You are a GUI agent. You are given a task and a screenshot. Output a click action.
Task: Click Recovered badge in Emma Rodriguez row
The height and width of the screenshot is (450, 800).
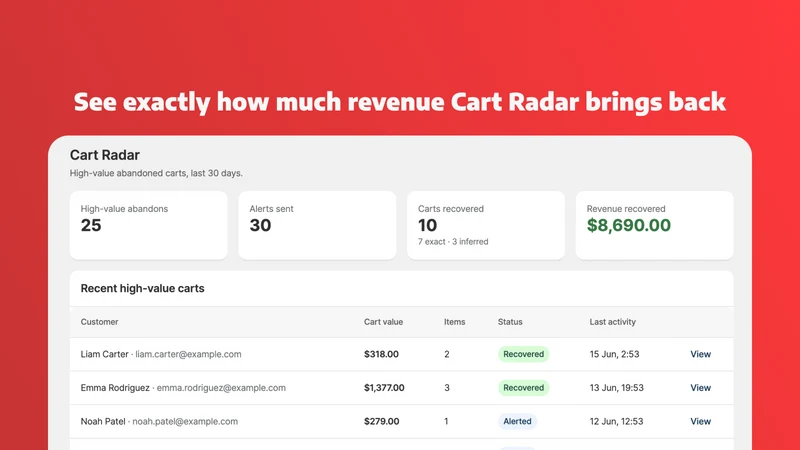(x=523, y=388)
